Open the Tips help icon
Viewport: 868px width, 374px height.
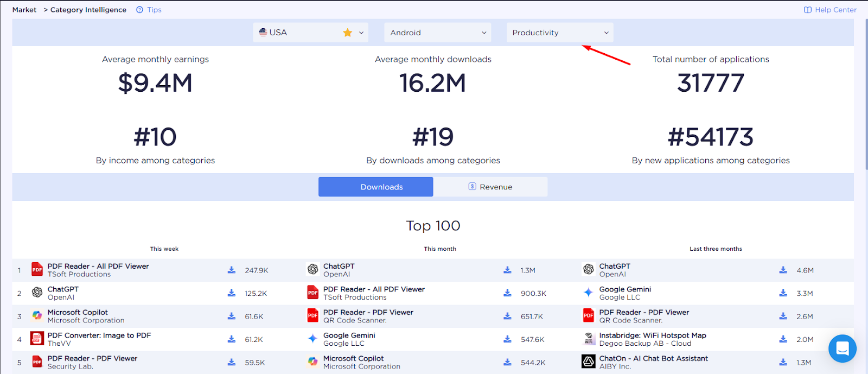click(x=140, y=10)
